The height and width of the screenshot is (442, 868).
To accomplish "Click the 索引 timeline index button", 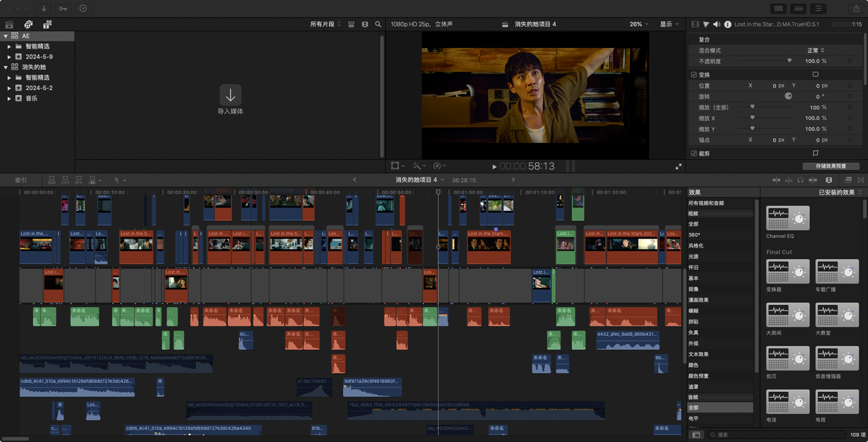I will (x=21, y=180).
